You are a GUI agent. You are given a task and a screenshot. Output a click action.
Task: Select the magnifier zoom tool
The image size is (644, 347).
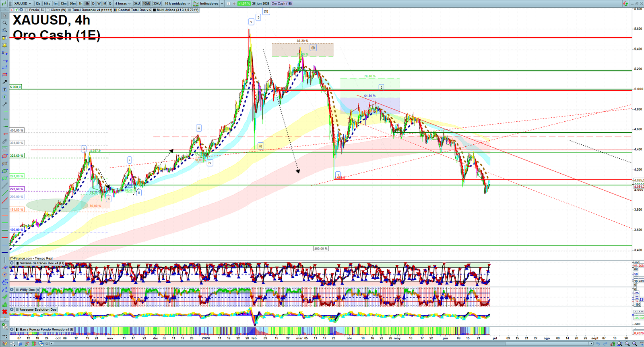pos(4,23)
